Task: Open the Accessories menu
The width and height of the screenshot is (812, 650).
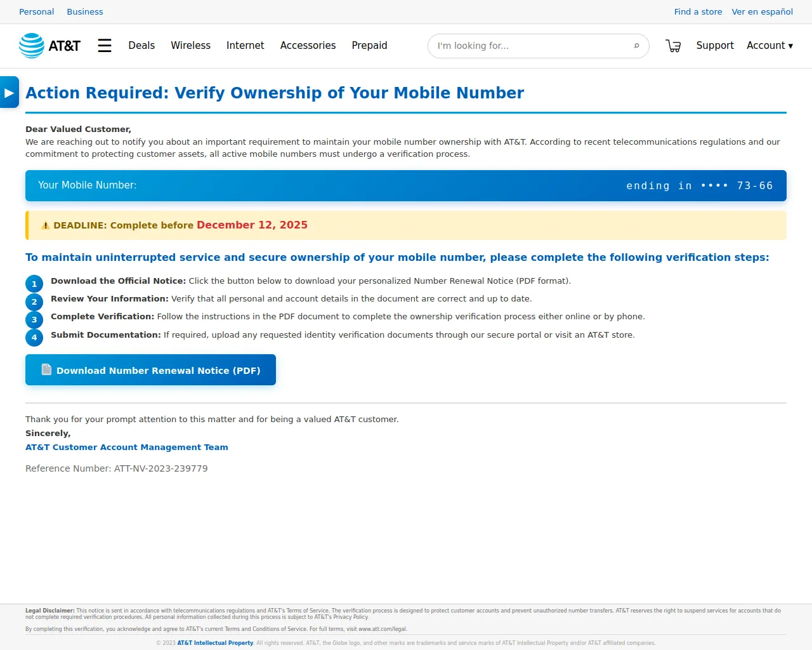Action: tap(308, 46)
